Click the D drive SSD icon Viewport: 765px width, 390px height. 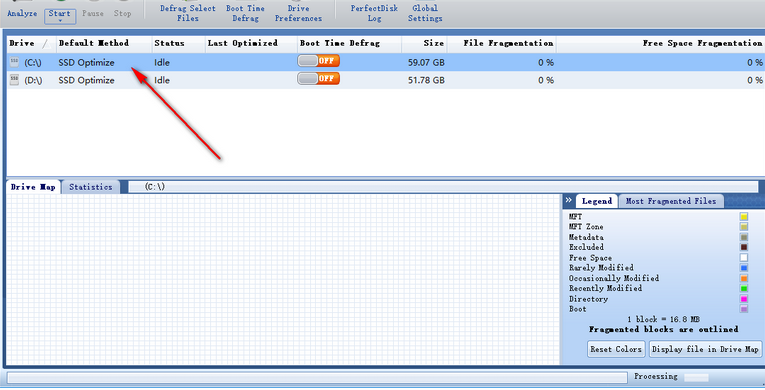click(x=14, y=80)
